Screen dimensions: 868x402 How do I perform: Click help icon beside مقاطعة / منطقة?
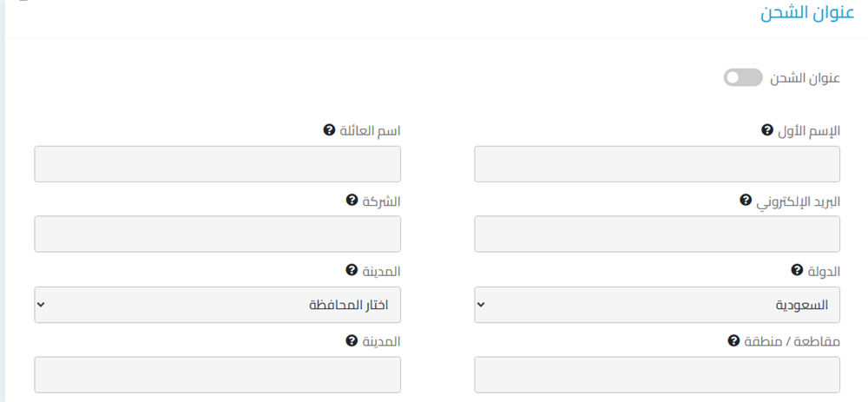(x=733, y=341)
